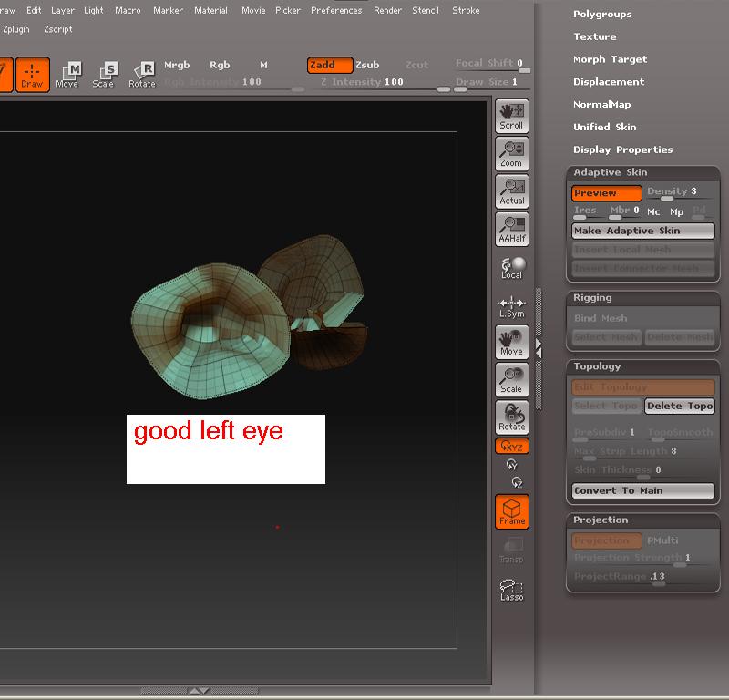The height and width of the screenshot is (700, 729).
Task: Expand the Polygroups subpalette
Action: pyautogui.click(x=602, y=15)
